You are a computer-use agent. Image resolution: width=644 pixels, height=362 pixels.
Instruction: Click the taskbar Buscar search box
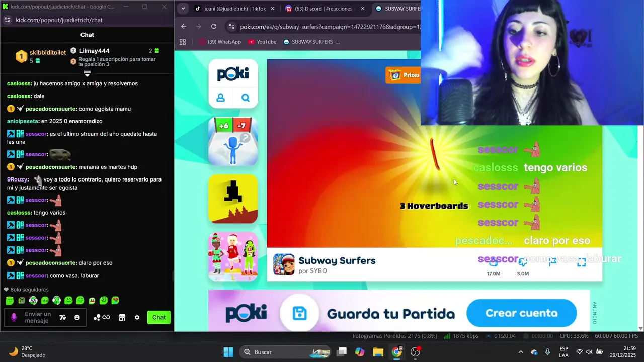[x=285, y=352]
